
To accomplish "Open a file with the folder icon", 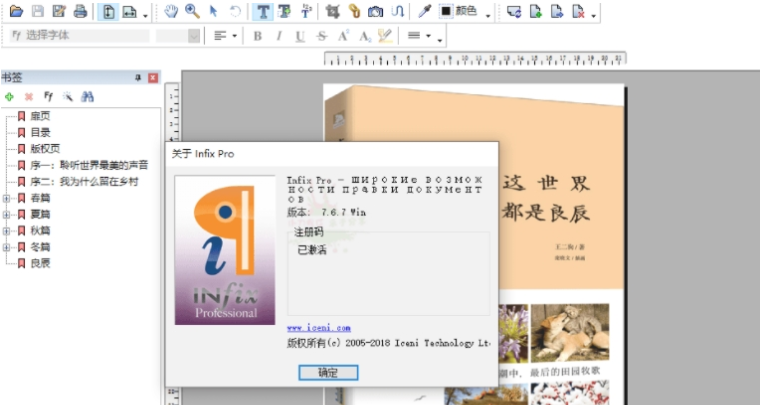I will (x=16, y=11).
